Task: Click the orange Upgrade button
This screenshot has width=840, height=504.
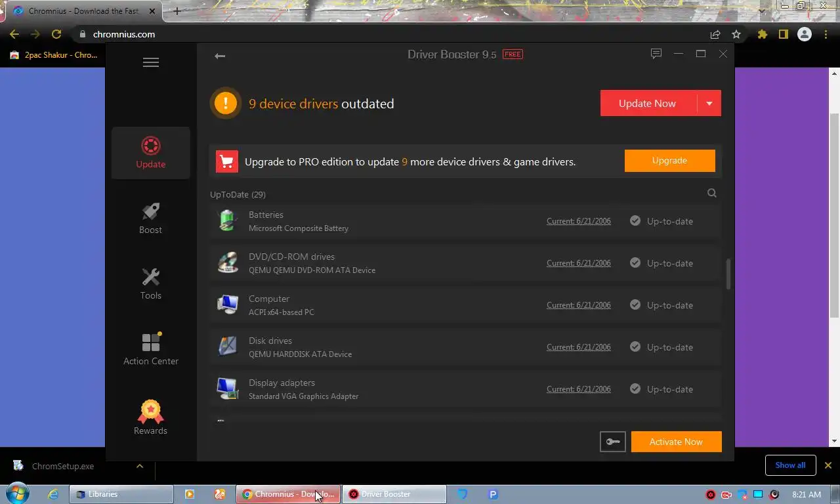Action: (669, 160)
